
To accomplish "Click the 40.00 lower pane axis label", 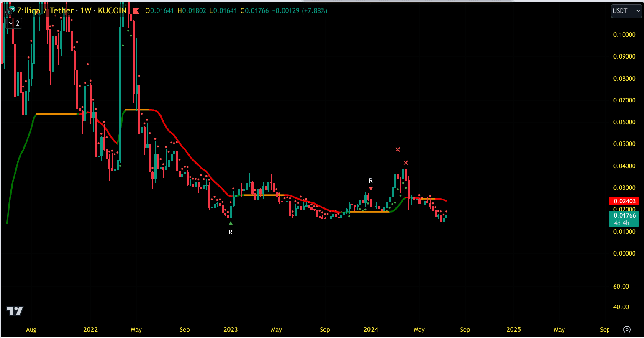I will (621, 307).
